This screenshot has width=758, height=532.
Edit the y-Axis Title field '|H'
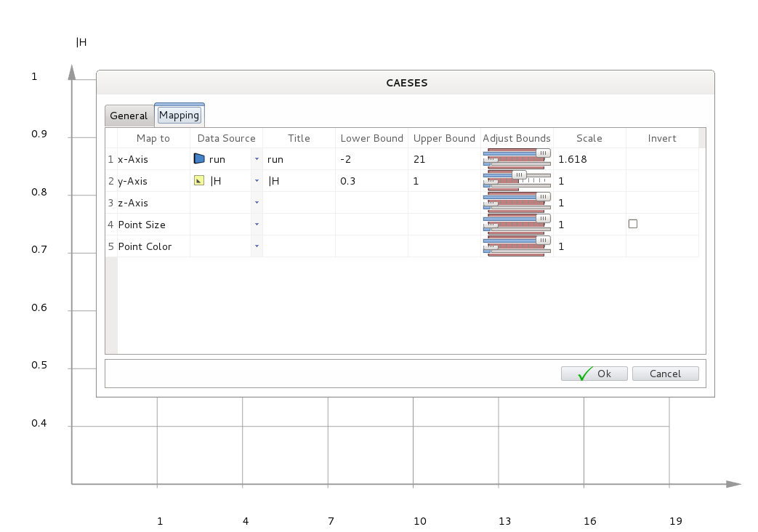(299, 181)
